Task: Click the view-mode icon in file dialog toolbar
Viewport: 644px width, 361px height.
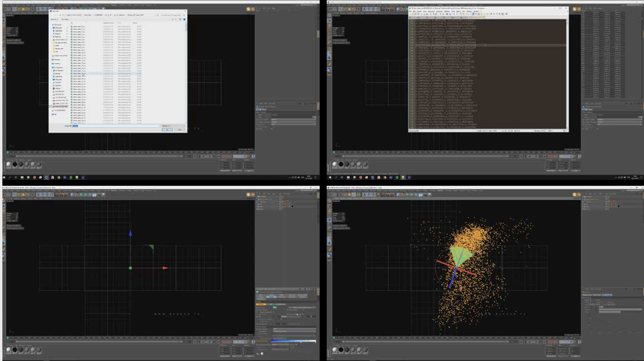Action: [173, 19]
